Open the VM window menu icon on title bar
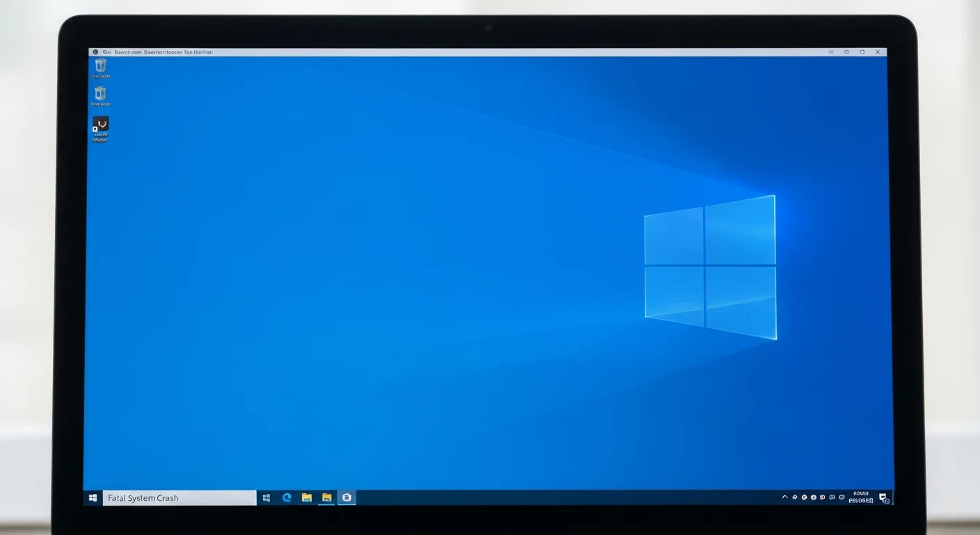The height and width of the screenshot is (535, 980). point(95,52)
